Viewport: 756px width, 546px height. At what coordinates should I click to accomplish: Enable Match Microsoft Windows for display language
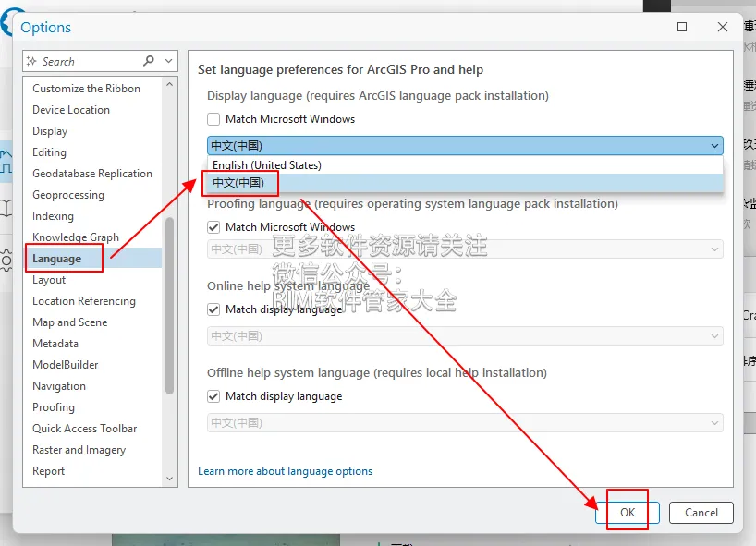pos(213,119)
